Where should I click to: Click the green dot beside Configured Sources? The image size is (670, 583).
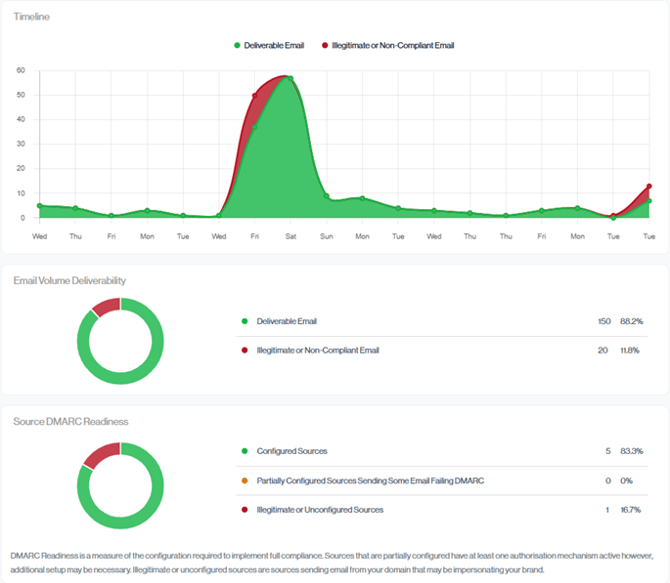[243, 452]
